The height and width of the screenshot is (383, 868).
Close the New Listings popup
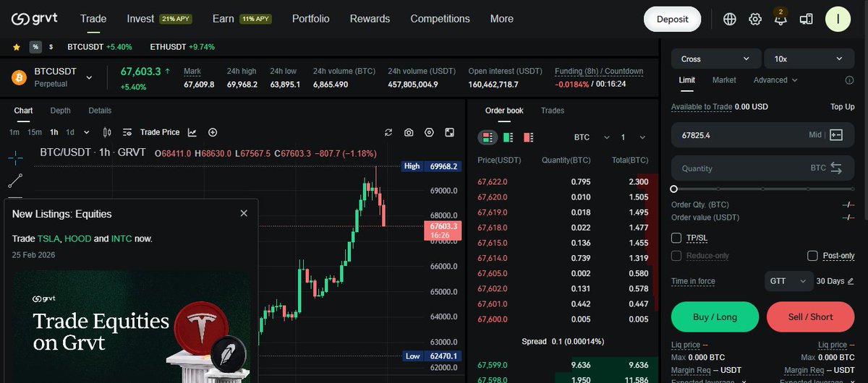(x=244, y=213)
